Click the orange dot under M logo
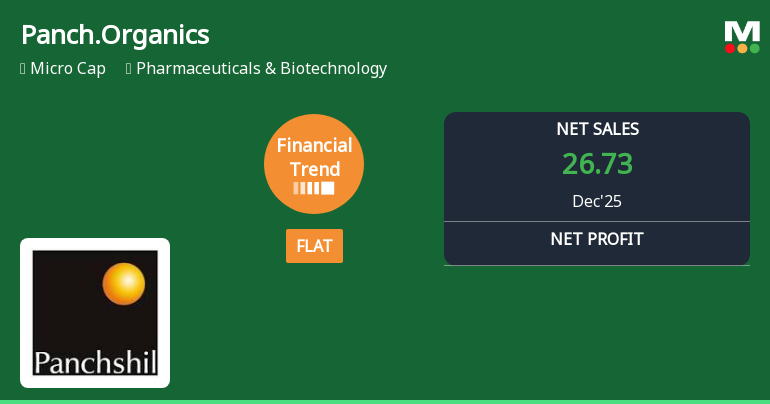 (x=742, y=48)
